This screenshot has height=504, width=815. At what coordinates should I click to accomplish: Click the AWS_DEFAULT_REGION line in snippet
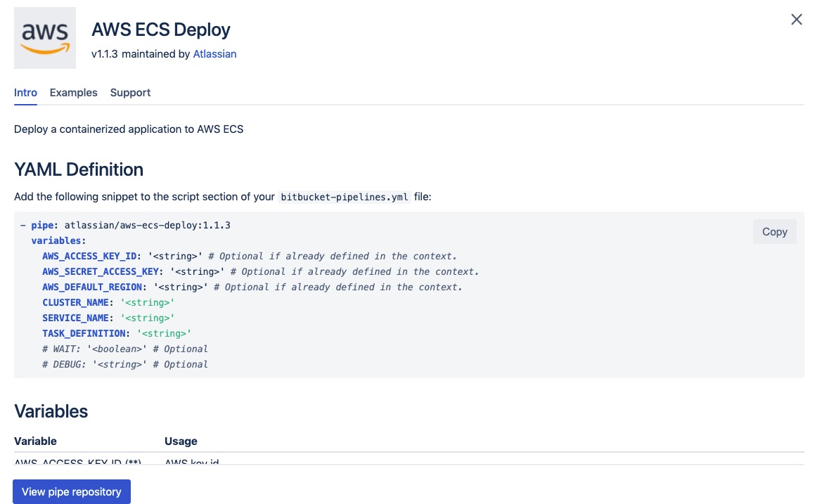coord(252,287)
